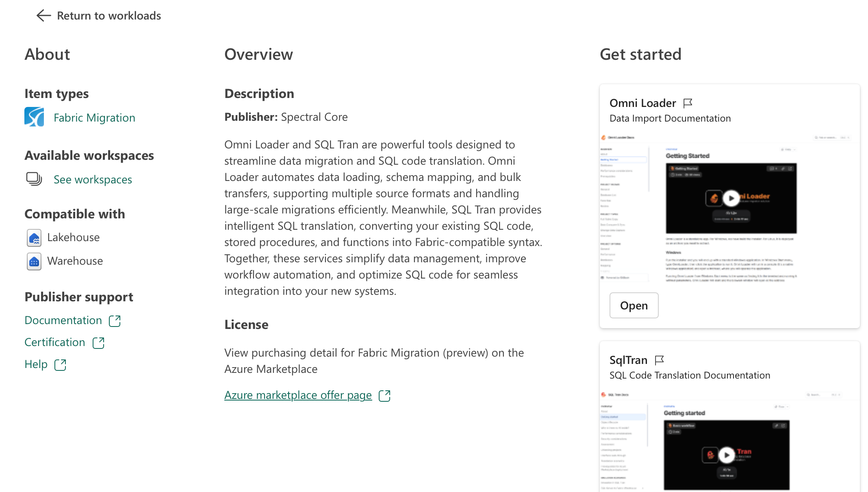The width and height of the screenshot is (868, 492).
Task: Click external link icon next to Certification
Action: [98, 343]
